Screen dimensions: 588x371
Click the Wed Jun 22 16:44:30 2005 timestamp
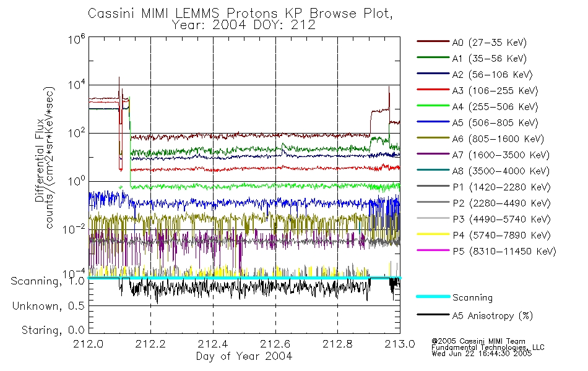(482, 354)
